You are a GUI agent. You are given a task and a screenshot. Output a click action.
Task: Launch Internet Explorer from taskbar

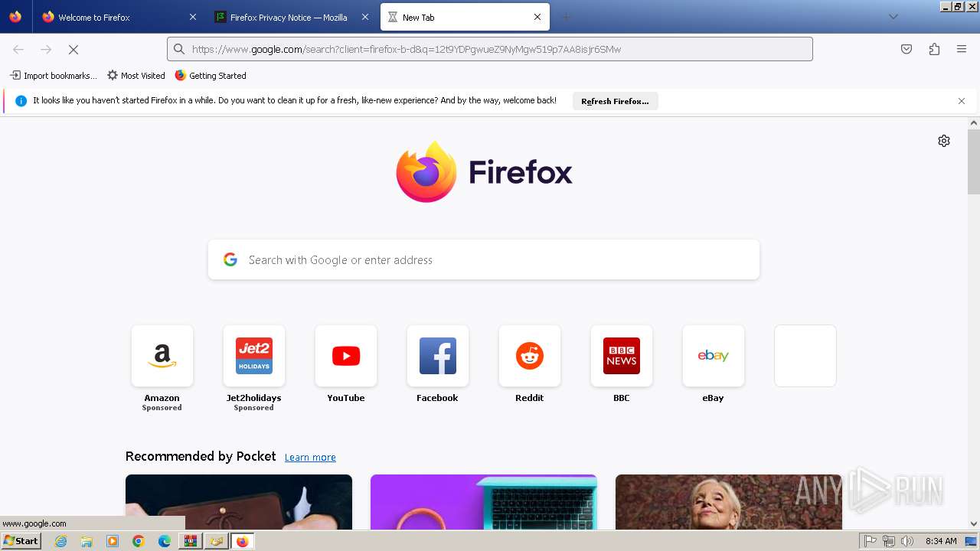click(x=61, y=541)
